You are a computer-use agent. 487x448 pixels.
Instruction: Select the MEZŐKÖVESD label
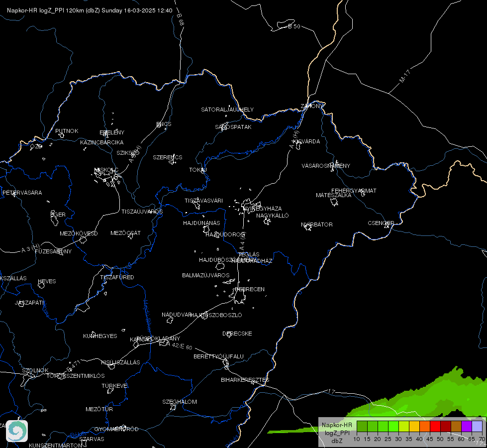coord(79,233)
